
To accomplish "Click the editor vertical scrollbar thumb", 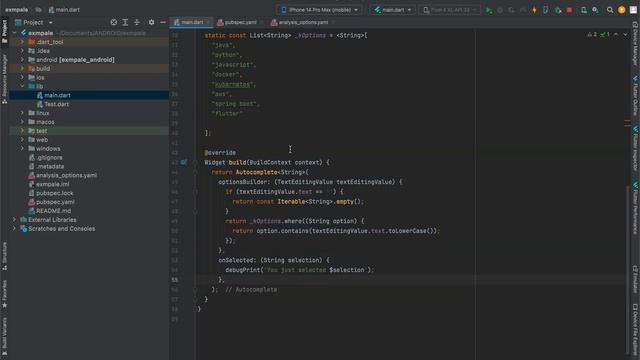I will [x=627, y=269].
